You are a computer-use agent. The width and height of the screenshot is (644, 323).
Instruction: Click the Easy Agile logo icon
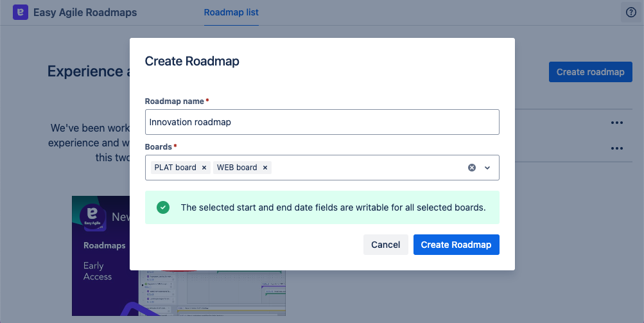click(x=21, y=12)
